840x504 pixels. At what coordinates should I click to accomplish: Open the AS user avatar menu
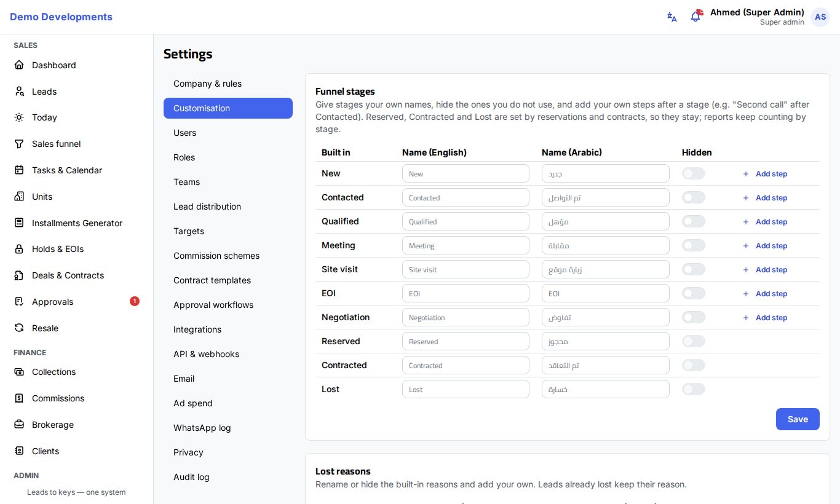coord(820,17)
